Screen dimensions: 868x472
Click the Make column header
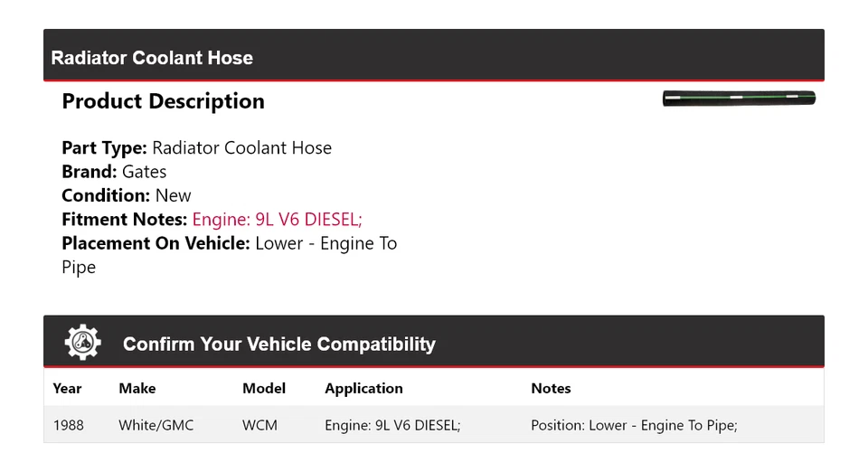tap(137, 388)
